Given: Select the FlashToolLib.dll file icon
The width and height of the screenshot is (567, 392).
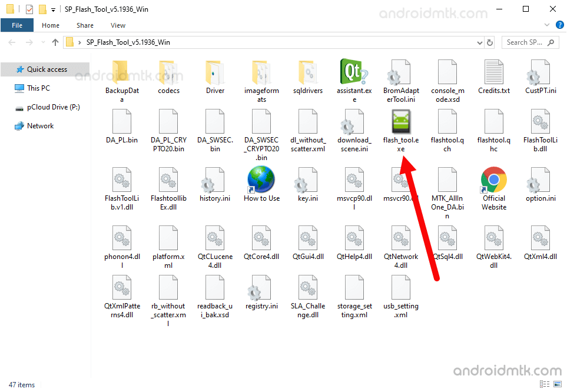Looking at the screenshot, I should click(541, 121).
